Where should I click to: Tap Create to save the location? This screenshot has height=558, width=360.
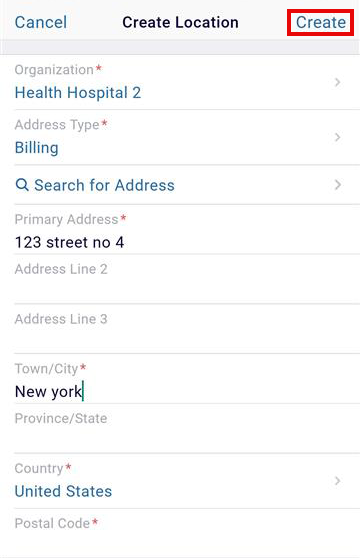[321, 22]
